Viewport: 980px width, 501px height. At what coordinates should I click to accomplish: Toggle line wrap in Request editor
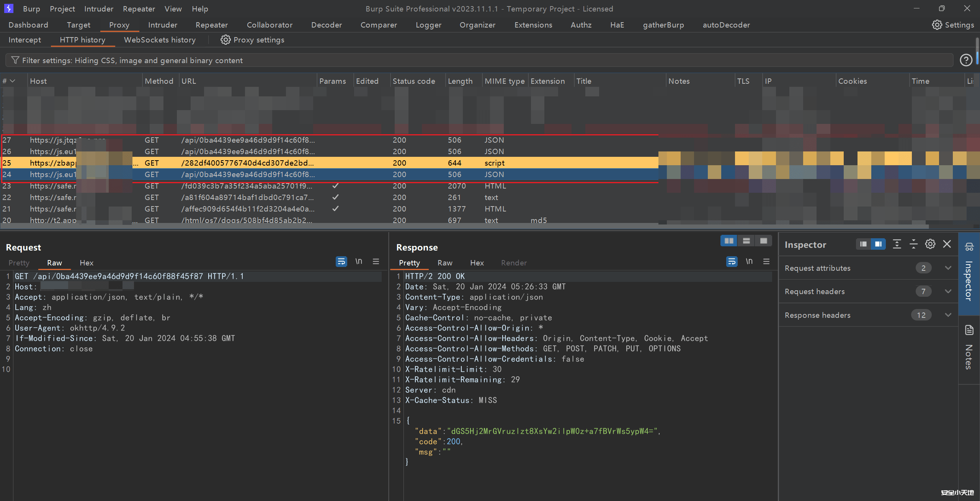(341, 262)
